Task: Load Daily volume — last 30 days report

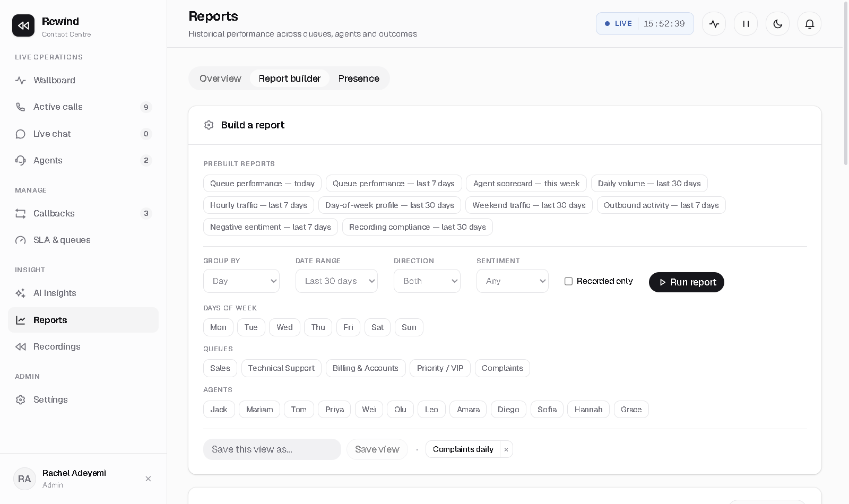Action: point(649,184)
